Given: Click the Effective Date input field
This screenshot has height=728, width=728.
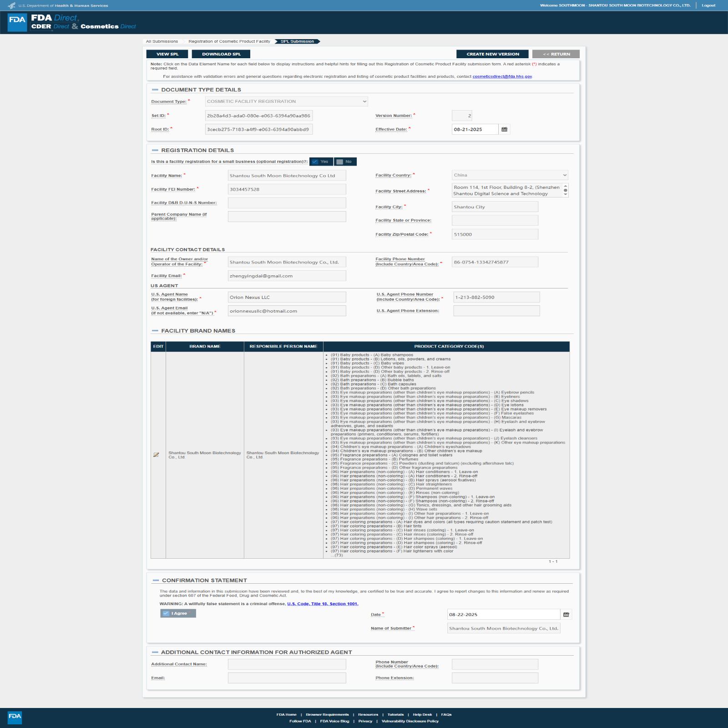Looking at the screenshot, I should click(x=475, y=129).
